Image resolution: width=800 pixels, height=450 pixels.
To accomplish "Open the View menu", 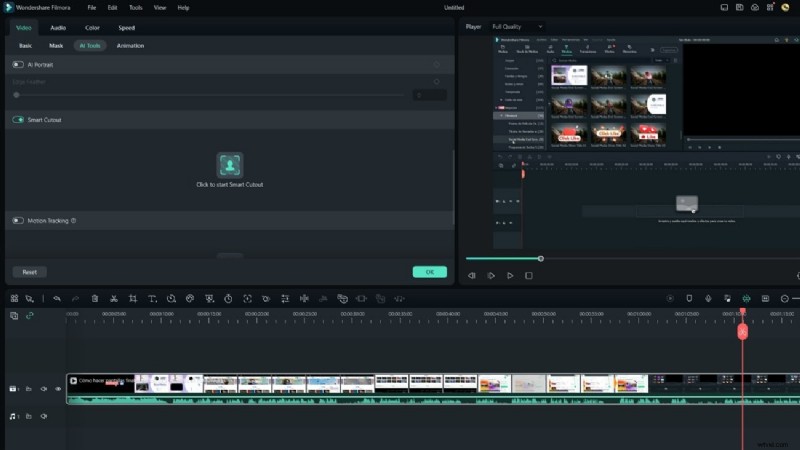I will (160, 8).
